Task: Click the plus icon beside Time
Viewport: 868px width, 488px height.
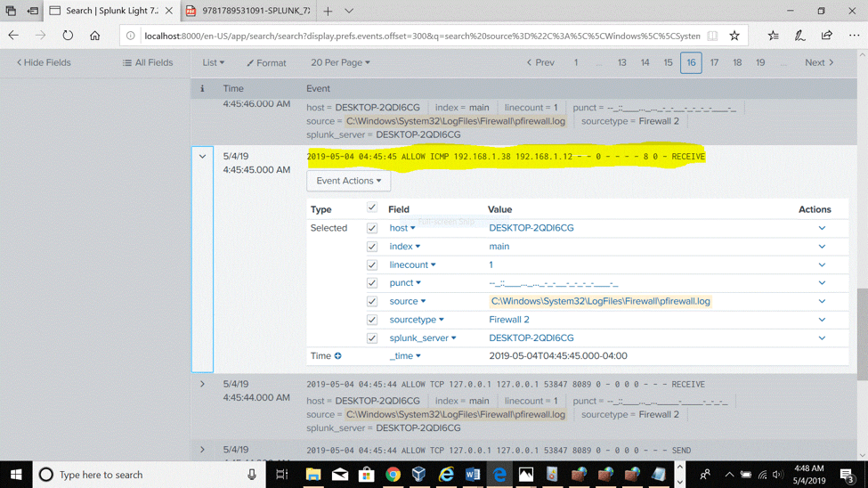Action: [337, 356]
